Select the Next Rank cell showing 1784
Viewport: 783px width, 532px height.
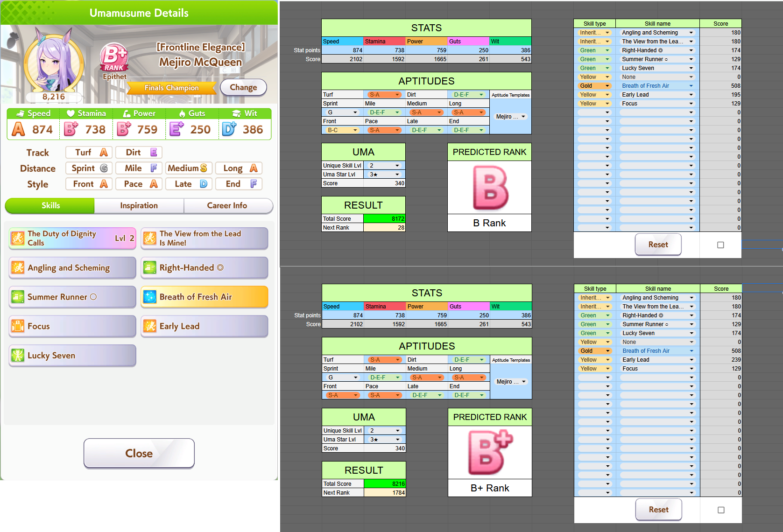point(385,493)
